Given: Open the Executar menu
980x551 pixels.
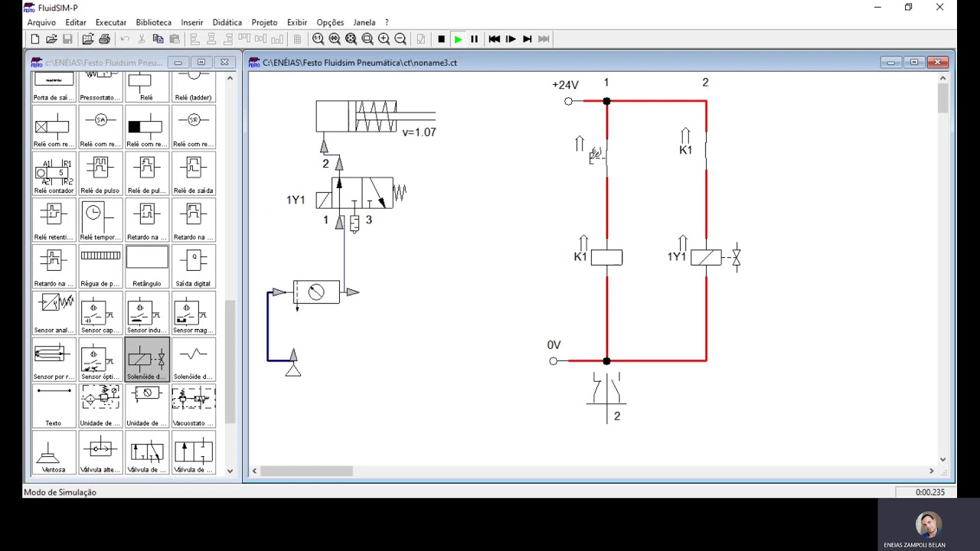Looking at the screenshot, I should [x=111, y=22].
